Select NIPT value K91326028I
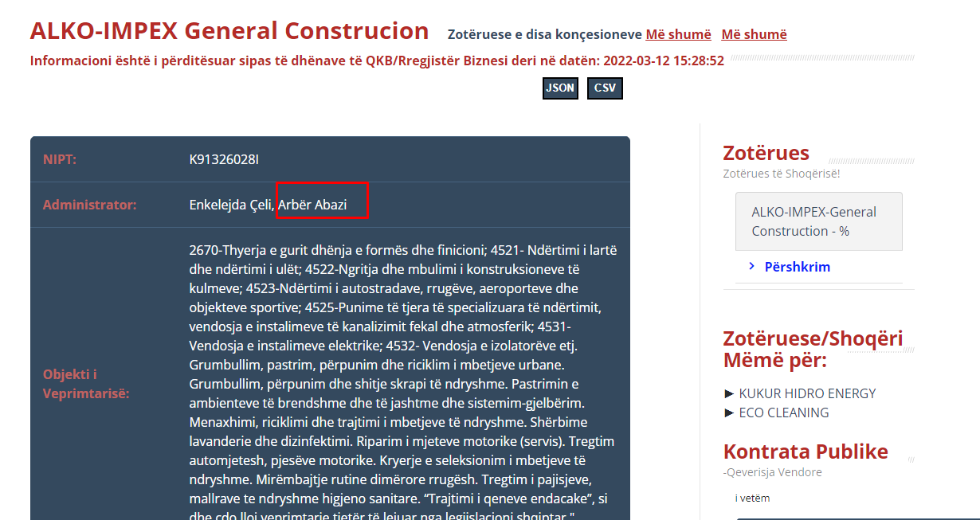This screenshot has width=980, height=520. [x=224, y=159]
